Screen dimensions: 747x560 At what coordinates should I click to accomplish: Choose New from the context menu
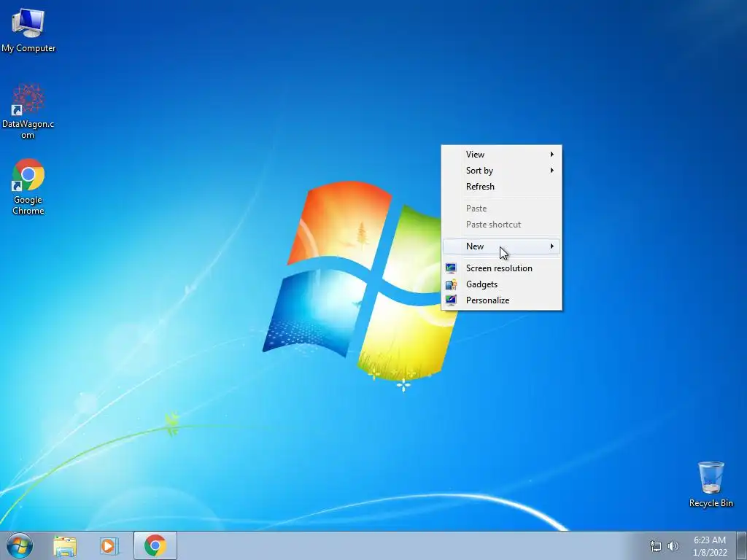click(x=502, y=246)
